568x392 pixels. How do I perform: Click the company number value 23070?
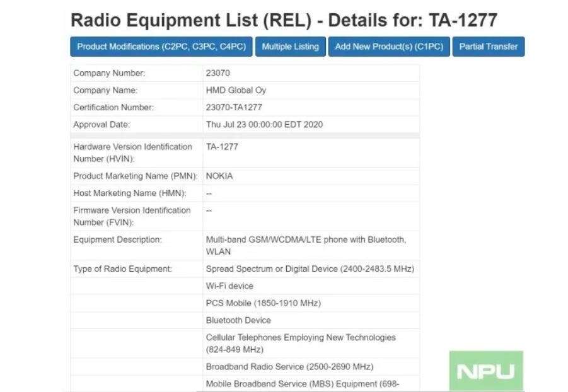coord(218,73)
